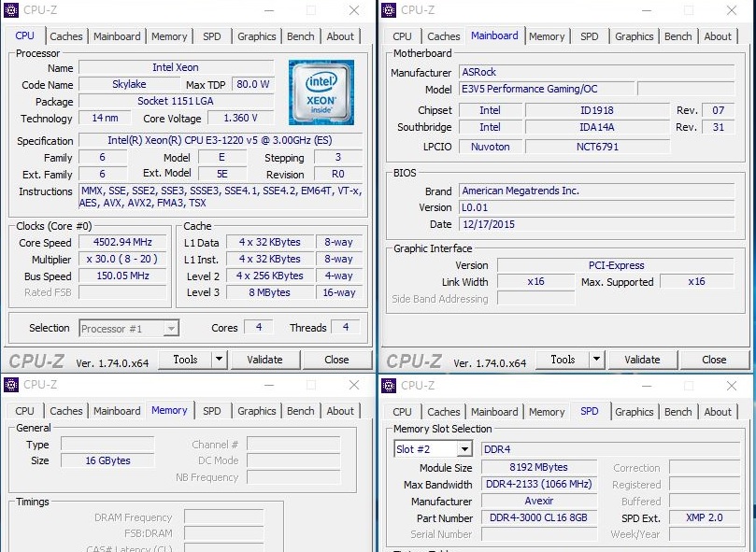The width and height of the screenshot is (756, 552).
Task: Expand Tools dropdown arrow in CPU window
Action: coord(219,360)
